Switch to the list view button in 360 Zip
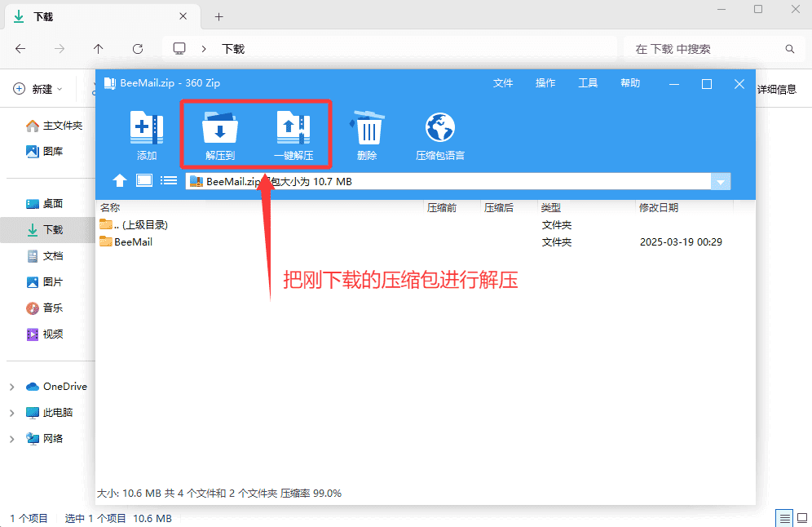This screenshot has width=812, height=527. click(x=169, y=180)
